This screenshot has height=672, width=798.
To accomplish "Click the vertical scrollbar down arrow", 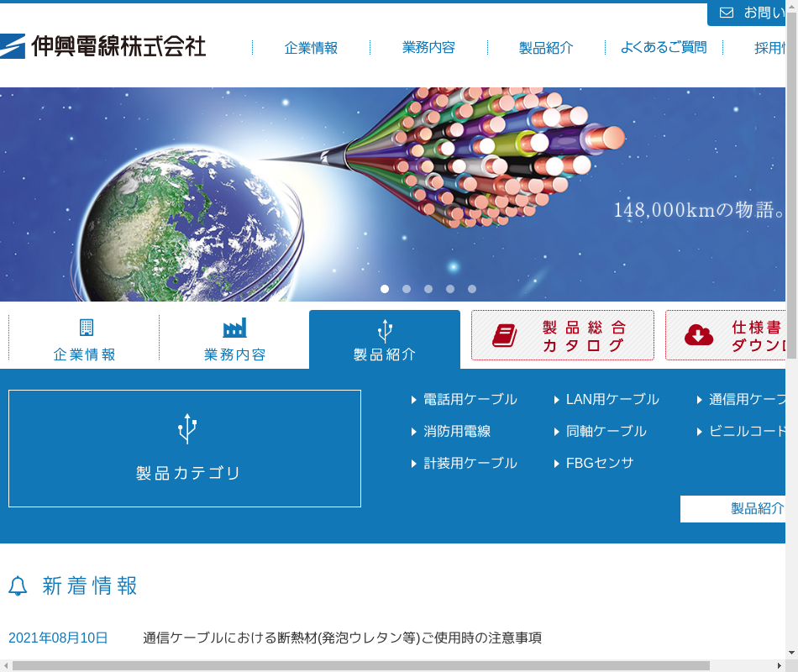I will coord(791,652).
